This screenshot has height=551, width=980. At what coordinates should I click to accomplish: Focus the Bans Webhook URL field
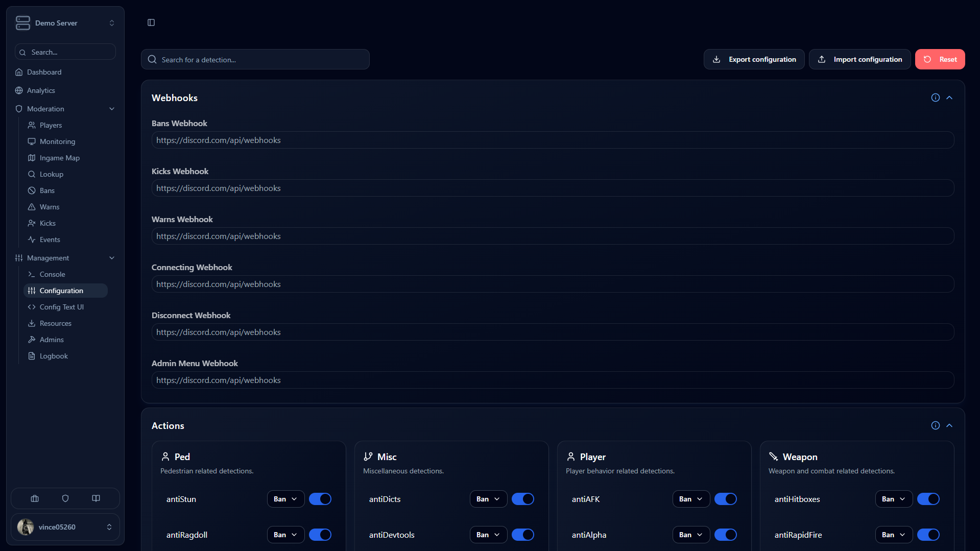[x=553, y=140]
